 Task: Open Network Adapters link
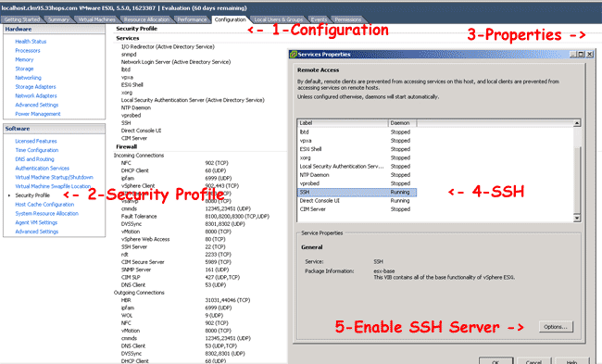point(36,95)
